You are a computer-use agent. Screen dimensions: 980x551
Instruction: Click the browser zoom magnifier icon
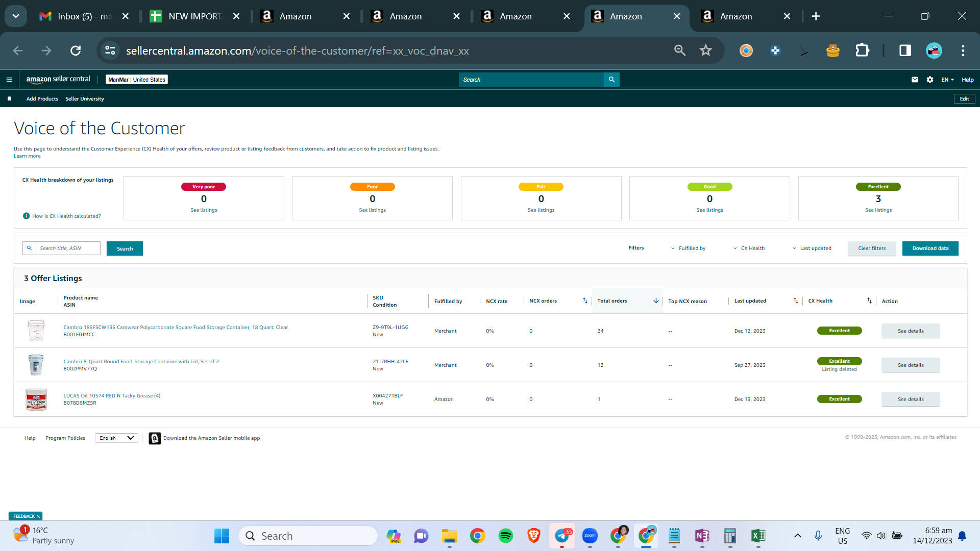pyautogui.click(x=679, y=51)
